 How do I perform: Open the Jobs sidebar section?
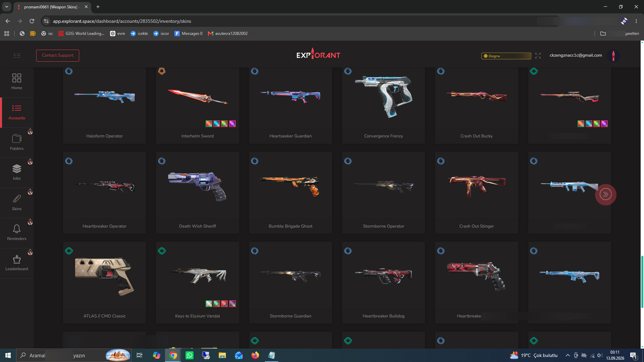(17, 173)
